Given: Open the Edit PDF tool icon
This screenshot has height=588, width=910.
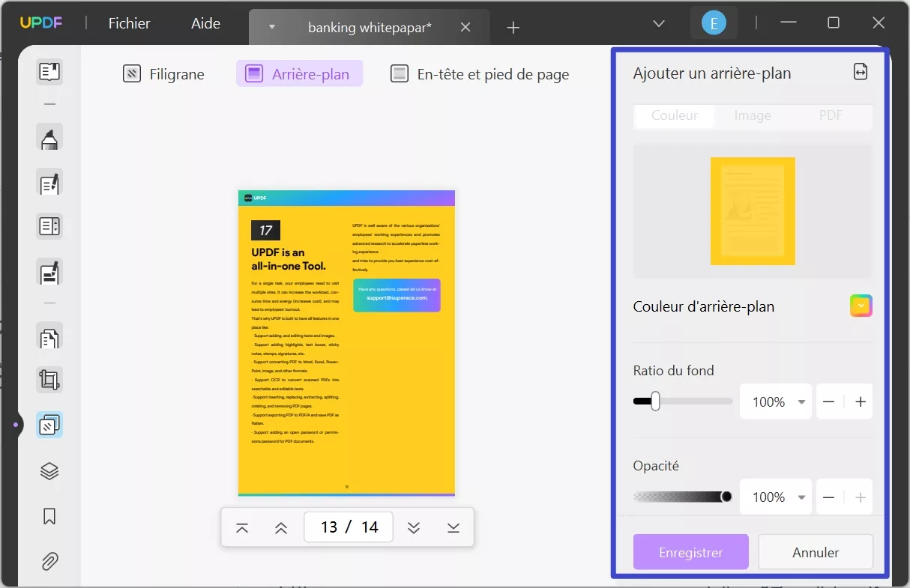Looking at the screenshot, I should pos(49,182).
